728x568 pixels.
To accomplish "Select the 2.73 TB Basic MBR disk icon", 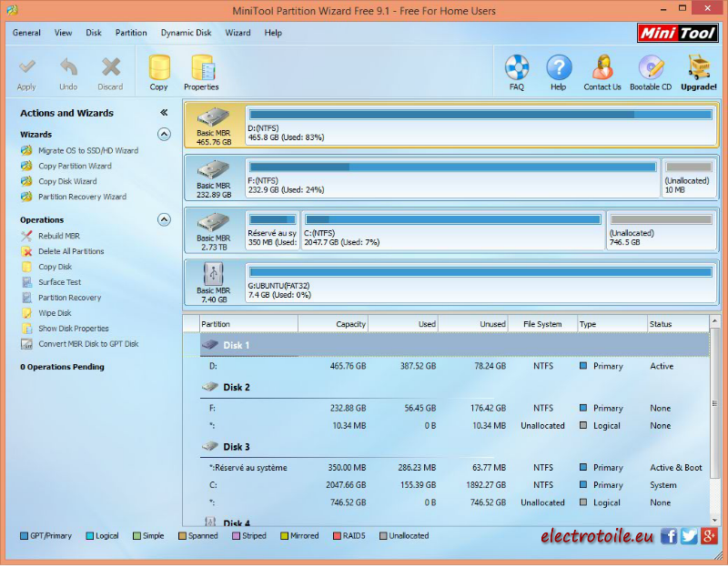I will click(x=214, y=222).
